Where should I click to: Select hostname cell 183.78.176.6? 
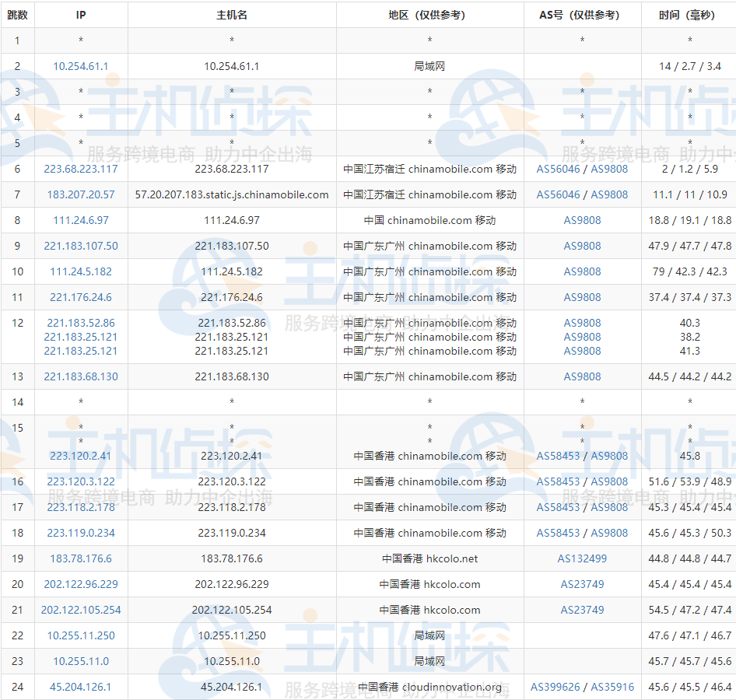point(232,558)
